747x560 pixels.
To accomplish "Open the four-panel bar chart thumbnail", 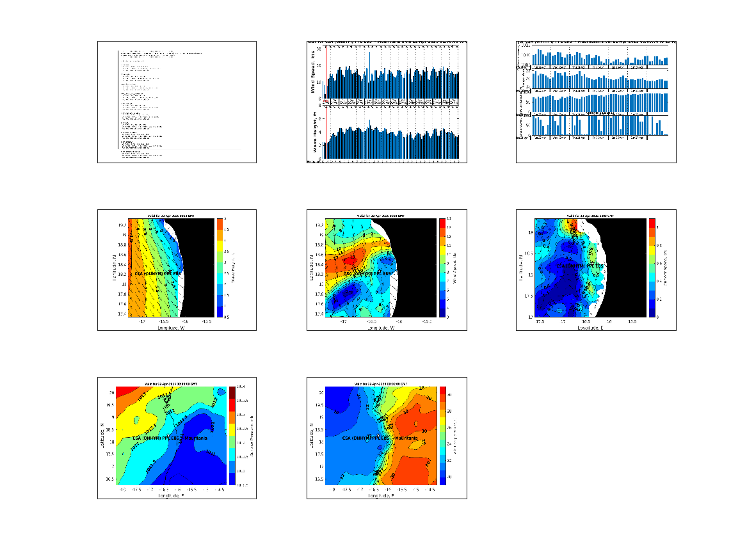I will tap(596, 102).
